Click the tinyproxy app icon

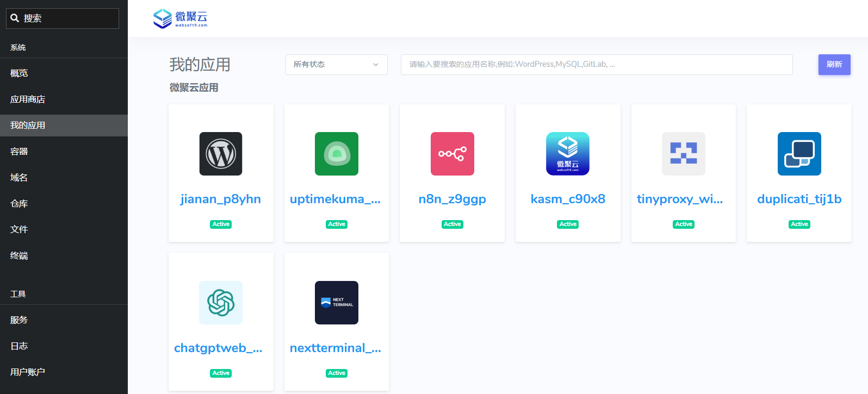click(x=684, y=154)
